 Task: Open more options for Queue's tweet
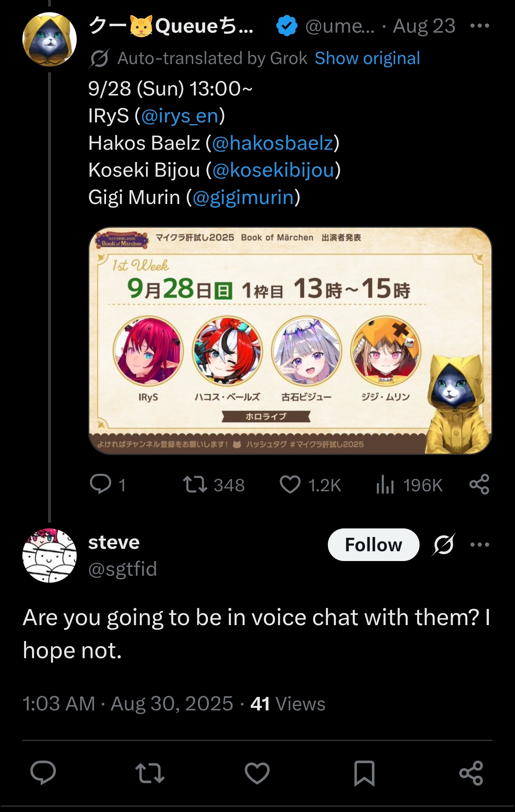click(x=480, y=26)
